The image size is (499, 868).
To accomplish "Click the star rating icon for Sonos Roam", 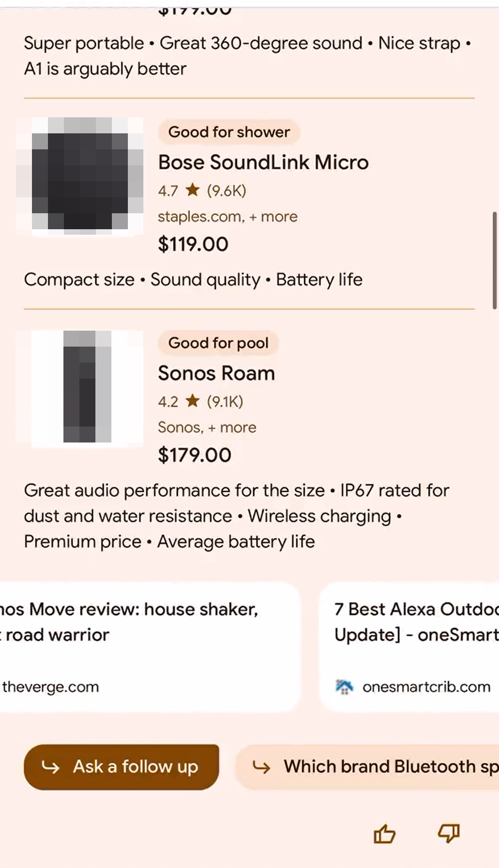I will 192,401.
